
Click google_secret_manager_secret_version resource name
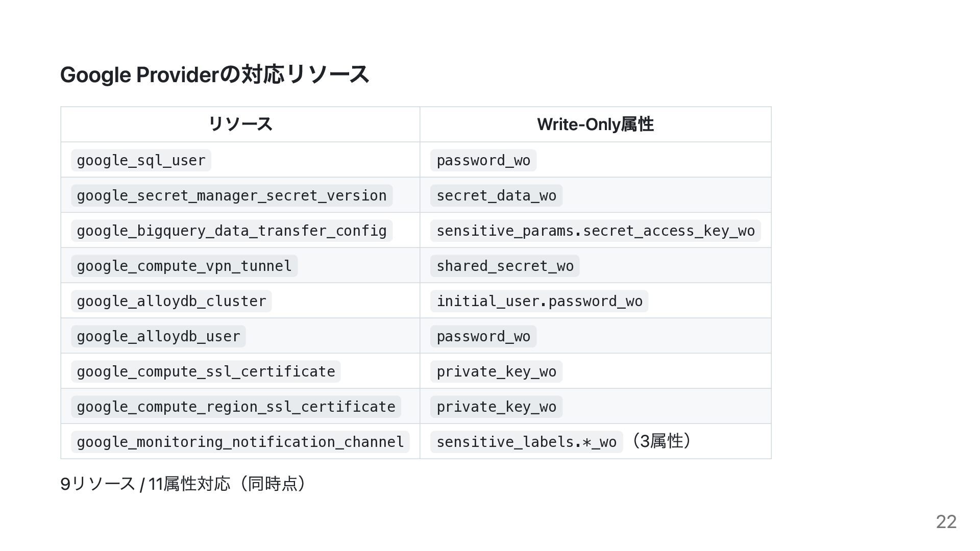[231, 195]
